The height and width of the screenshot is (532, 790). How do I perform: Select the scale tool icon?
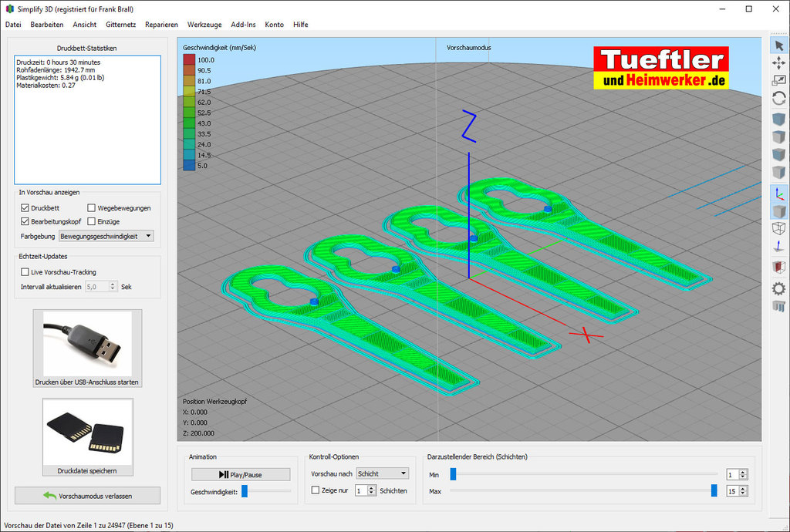point(778,80)
